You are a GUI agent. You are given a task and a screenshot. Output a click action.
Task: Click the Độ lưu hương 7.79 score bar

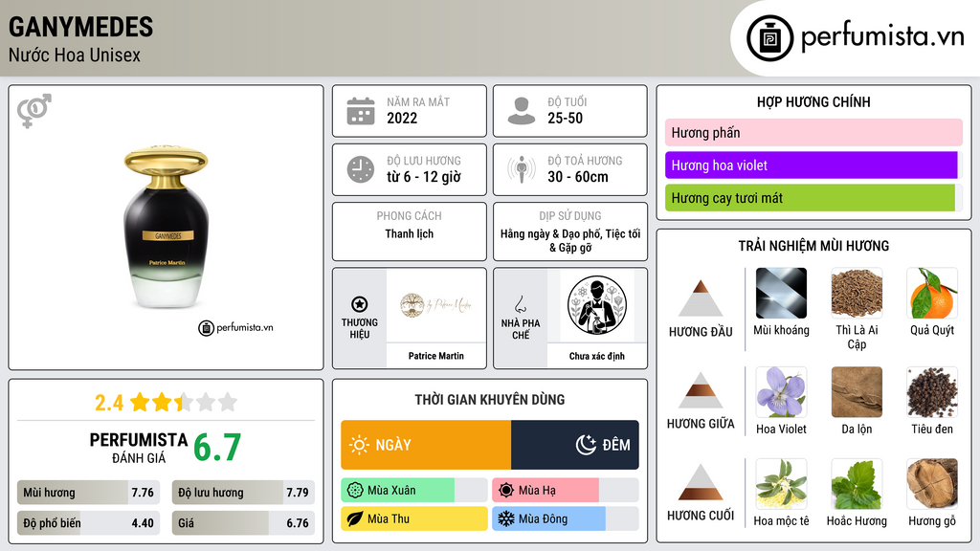pyautogui.click(x=243, y=493)
